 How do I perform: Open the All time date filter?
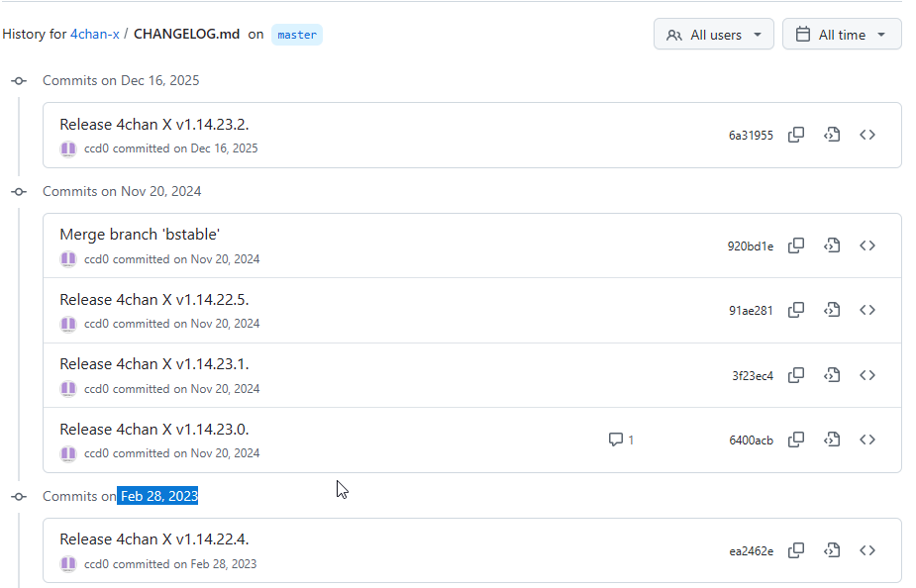842,35
